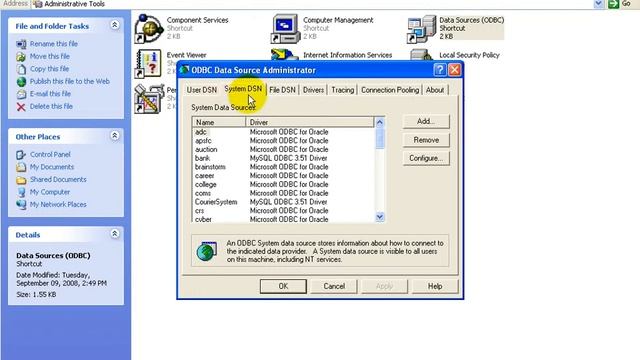
Task: Select the Event Viewer icon
Action: tap(149, 64)
